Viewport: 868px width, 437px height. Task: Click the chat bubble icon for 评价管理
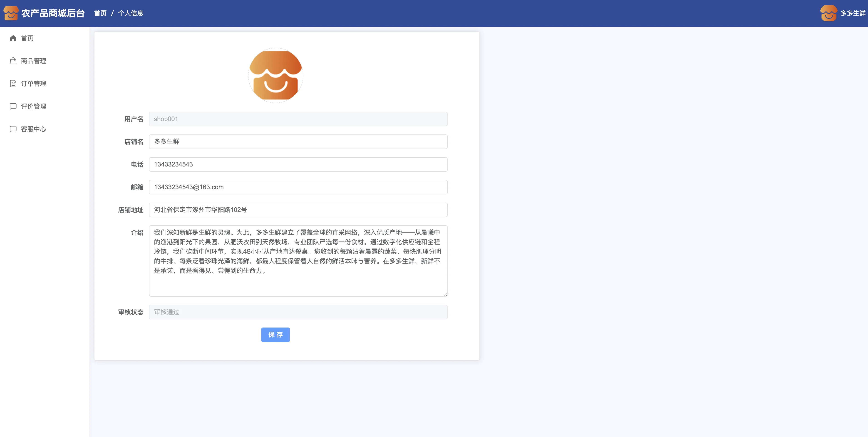13,107
